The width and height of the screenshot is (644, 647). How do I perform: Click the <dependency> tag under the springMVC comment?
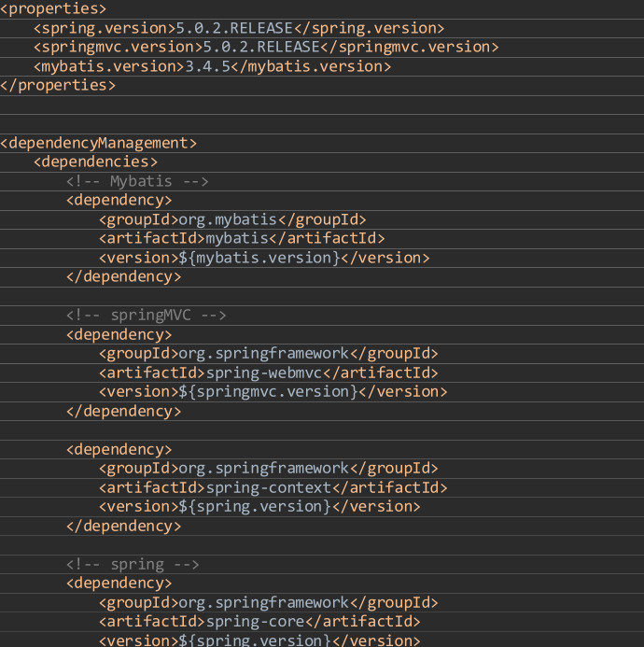coord(119,334)
